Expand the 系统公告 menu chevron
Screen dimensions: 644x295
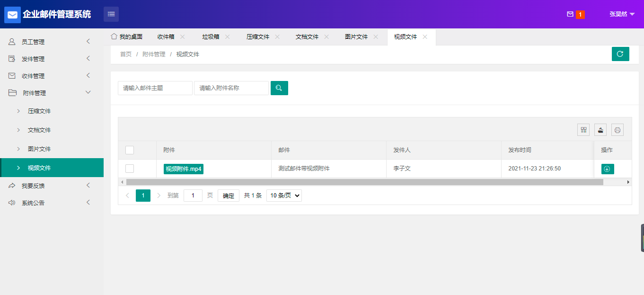click(88, 203)
